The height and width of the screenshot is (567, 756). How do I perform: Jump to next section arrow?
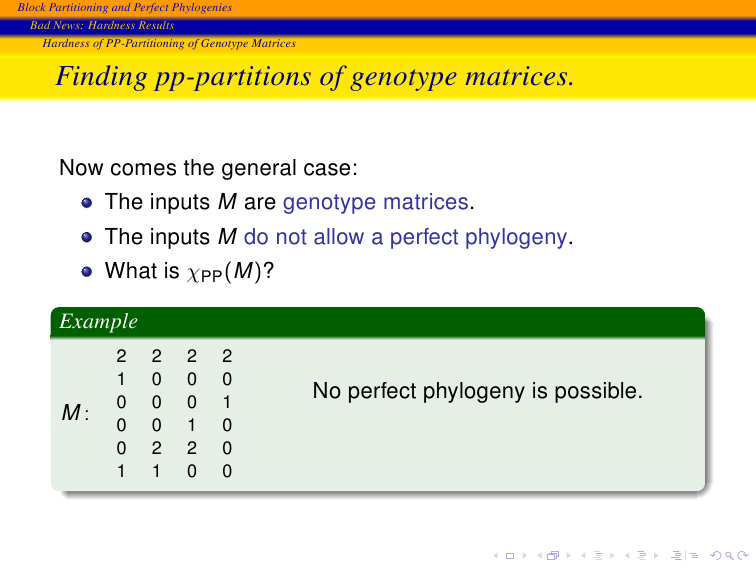(656, 556)
